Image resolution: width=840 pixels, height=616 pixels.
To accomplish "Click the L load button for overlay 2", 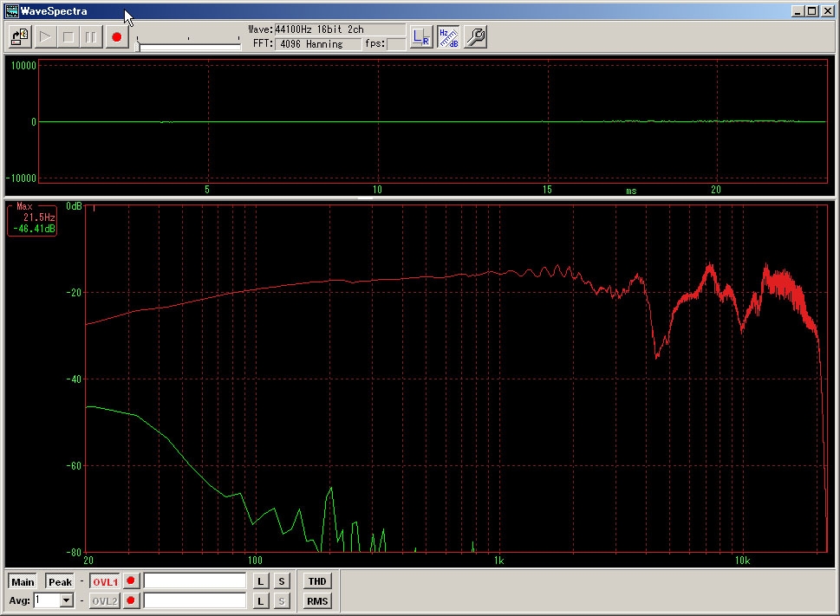I will coord(261,600).
